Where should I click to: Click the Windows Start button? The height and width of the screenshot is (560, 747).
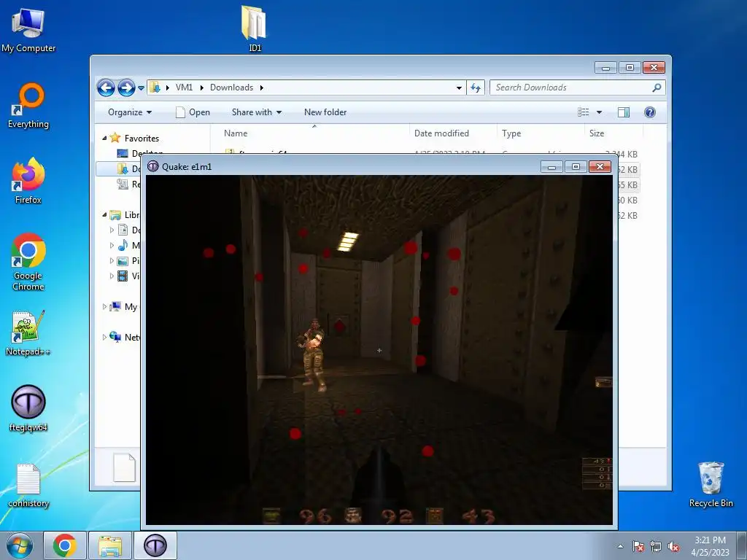click(20, 545)
